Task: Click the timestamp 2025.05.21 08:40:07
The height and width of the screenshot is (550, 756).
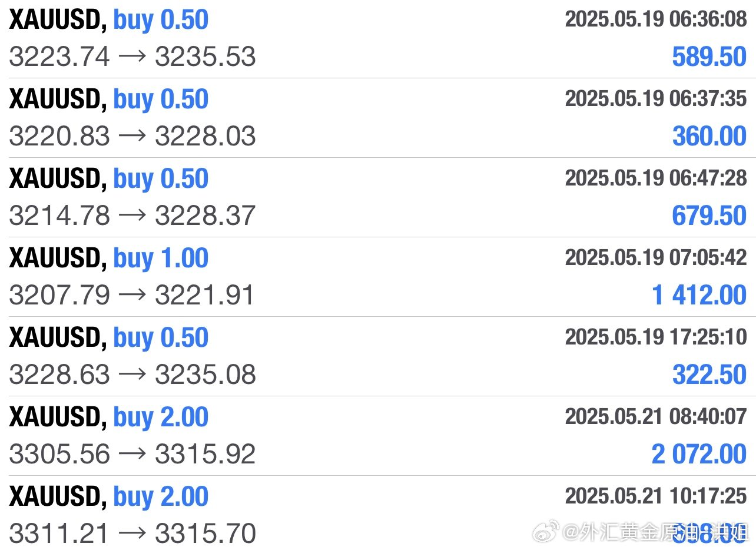Action: point(656,416)
